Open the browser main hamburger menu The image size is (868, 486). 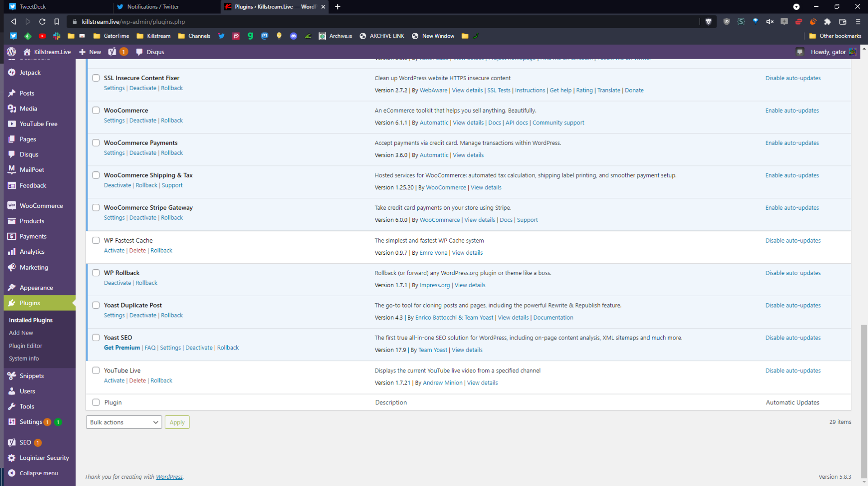coord(858,22)
